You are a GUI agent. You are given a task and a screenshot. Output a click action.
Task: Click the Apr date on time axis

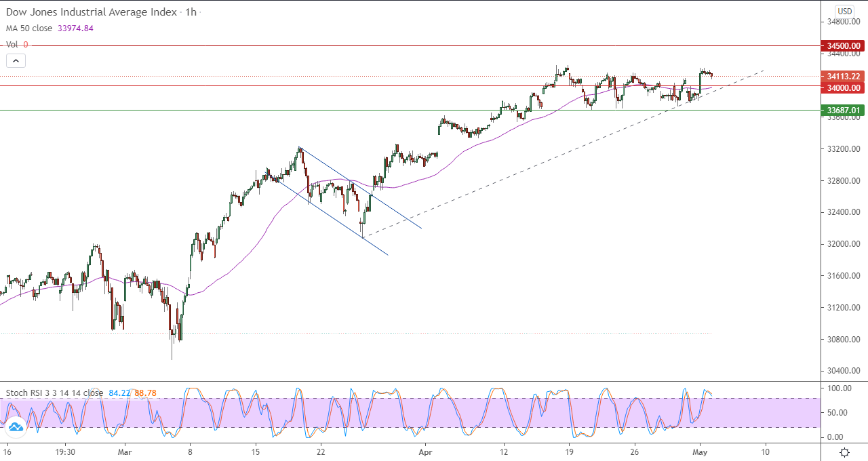(425, 452)
